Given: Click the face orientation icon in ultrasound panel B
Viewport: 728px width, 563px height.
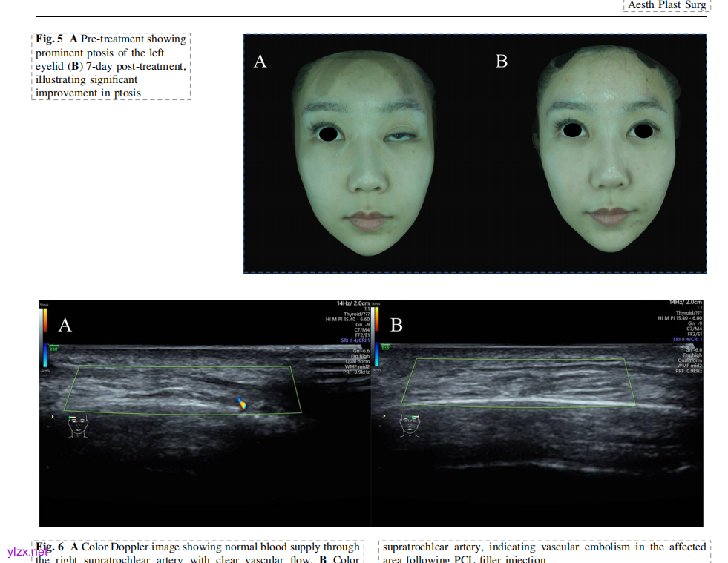Looking at the screenshot, I should 409,425.
